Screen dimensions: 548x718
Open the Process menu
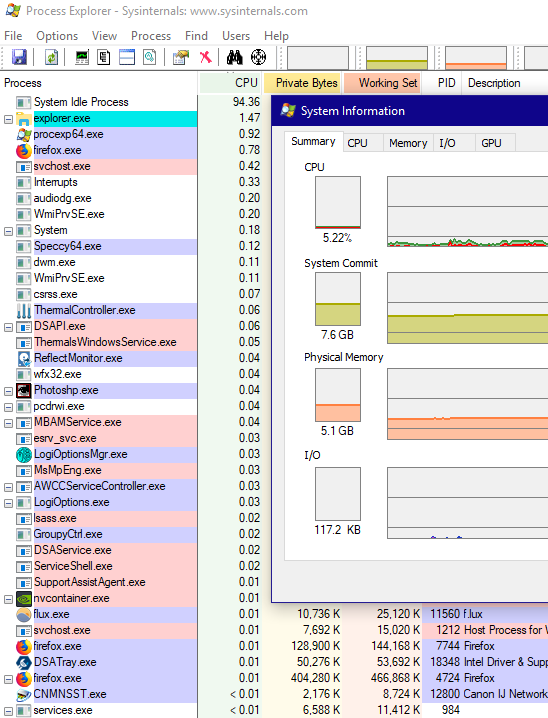pos(151,36)
